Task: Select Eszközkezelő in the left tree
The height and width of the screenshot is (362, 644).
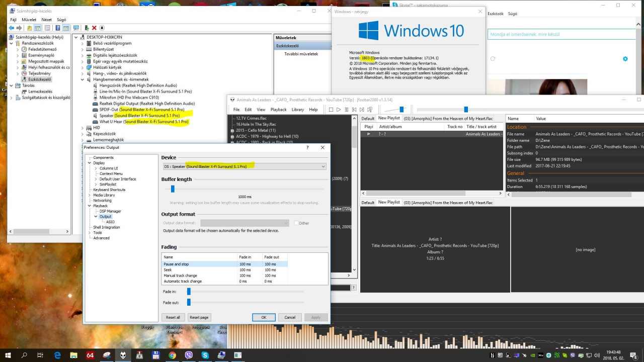Action: pyautogui.click(x=40, y=79)
